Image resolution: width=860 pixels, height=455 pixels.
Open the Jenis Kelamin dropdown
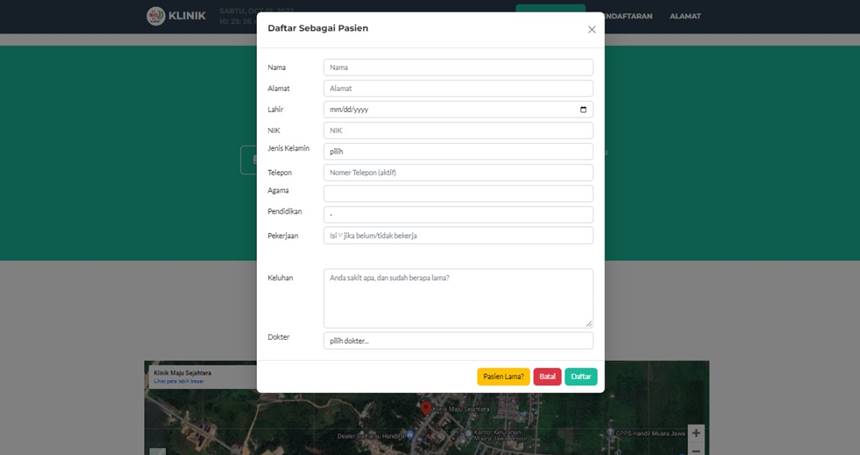[x=458, y=152]
